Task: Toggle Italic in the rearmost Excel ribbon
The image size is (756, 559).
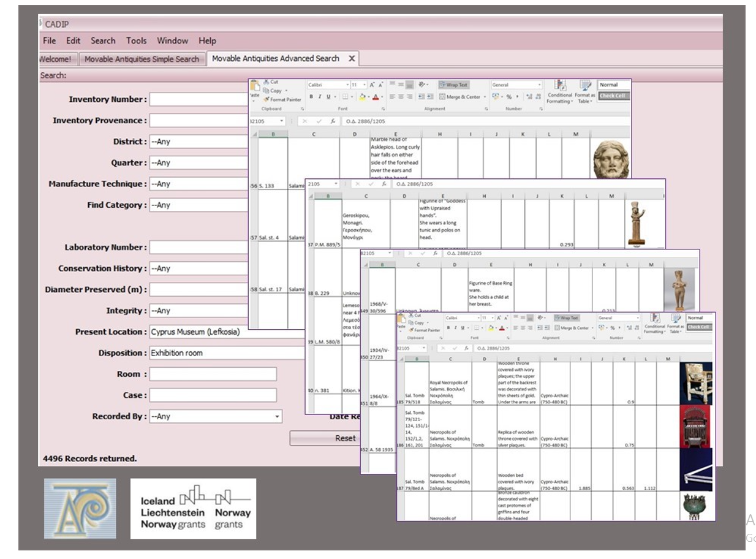Action: (x=320, y=97)
